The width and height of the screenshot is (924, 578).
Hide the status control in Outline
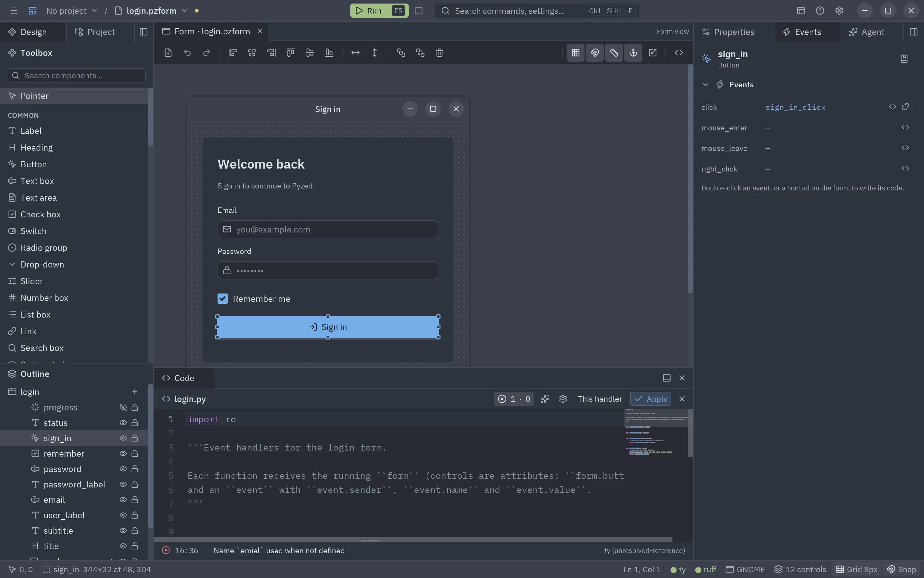pyautogui.click(x=123, y=423)
